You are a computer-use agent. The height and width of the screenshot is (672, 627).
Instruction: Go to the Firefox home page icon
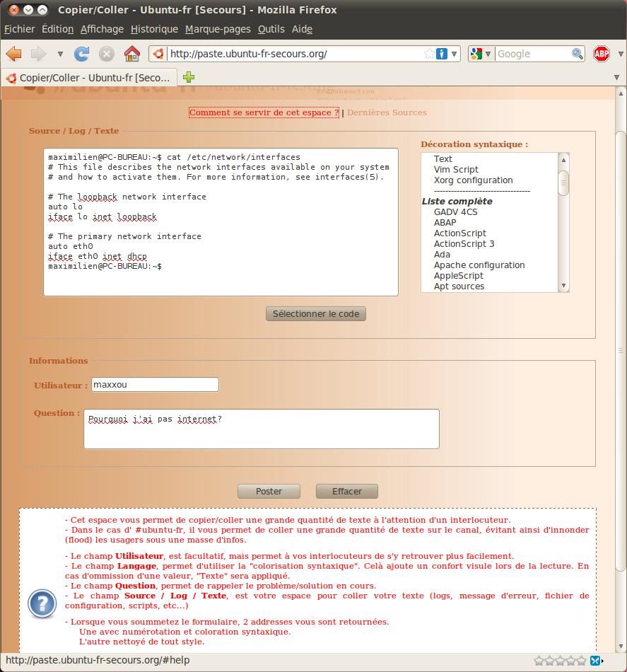pyautogui.click(x=131, y=54)
